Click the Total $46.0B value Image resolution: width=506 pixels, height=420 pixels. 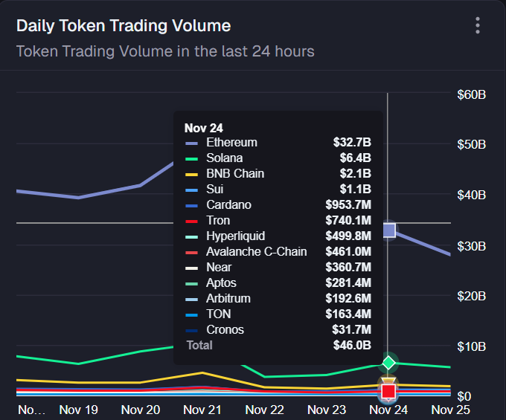coord(352,346)
